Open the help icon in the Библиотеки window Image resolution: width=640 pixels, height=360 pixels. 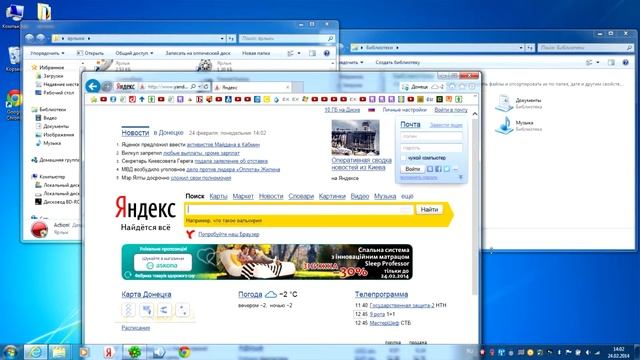(625, 62)
